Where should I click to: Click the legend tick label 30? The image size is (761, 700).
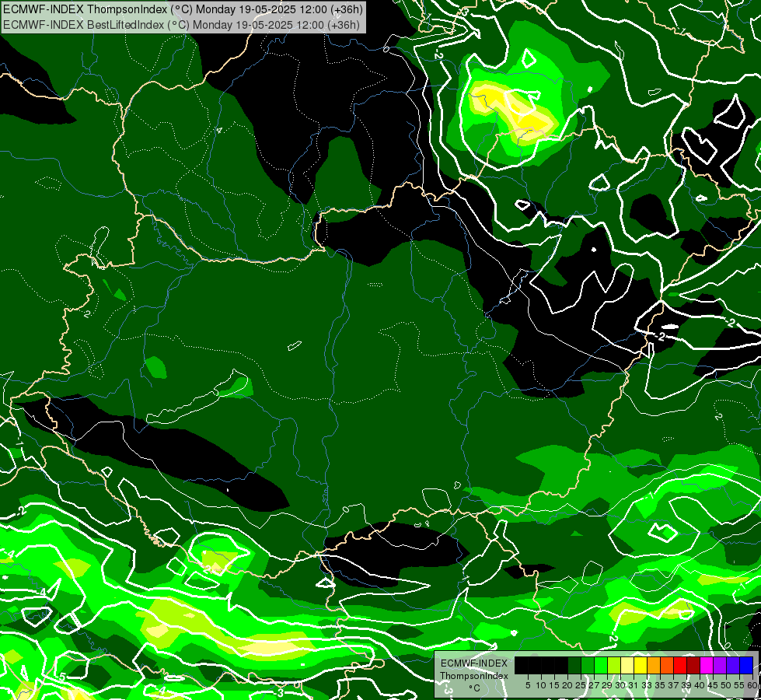pos(621,685)
